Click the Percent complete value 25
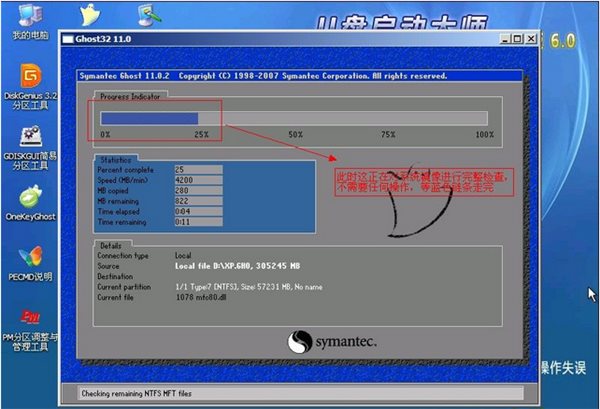 point(199,169)
